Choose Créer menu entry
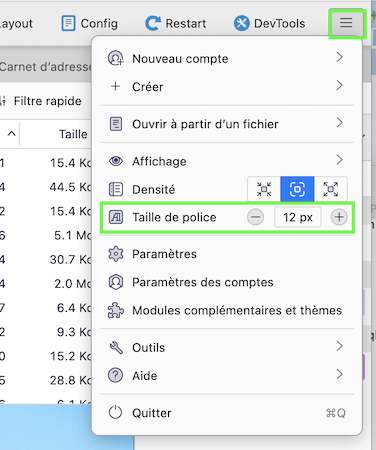The width and height of the screenshot is (376, 450). (227, 87)
